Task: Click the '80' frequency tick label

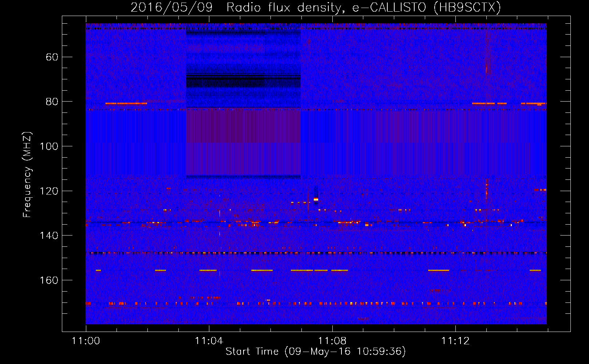Action: click(52, 102)
